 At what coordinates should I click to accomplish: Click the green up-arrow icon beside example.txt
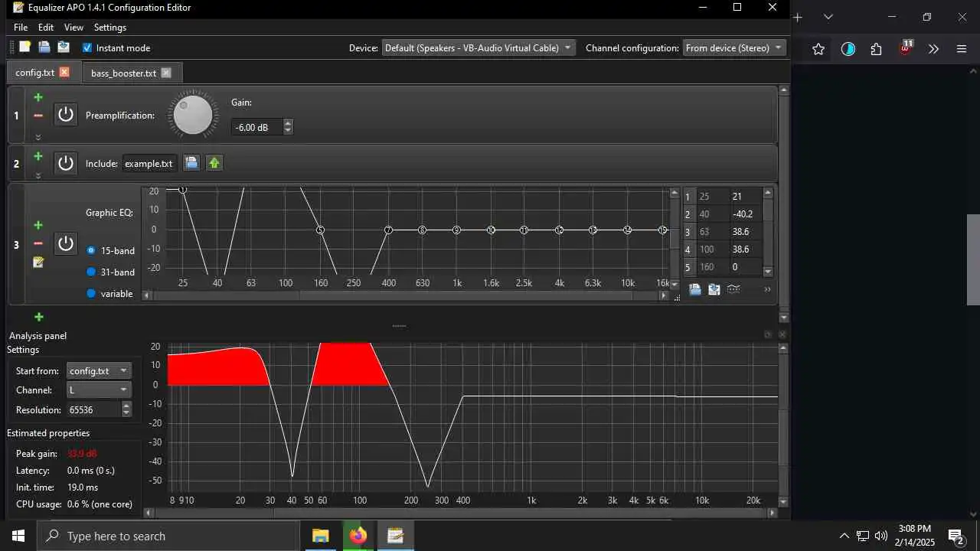click(x=214, y=163)
